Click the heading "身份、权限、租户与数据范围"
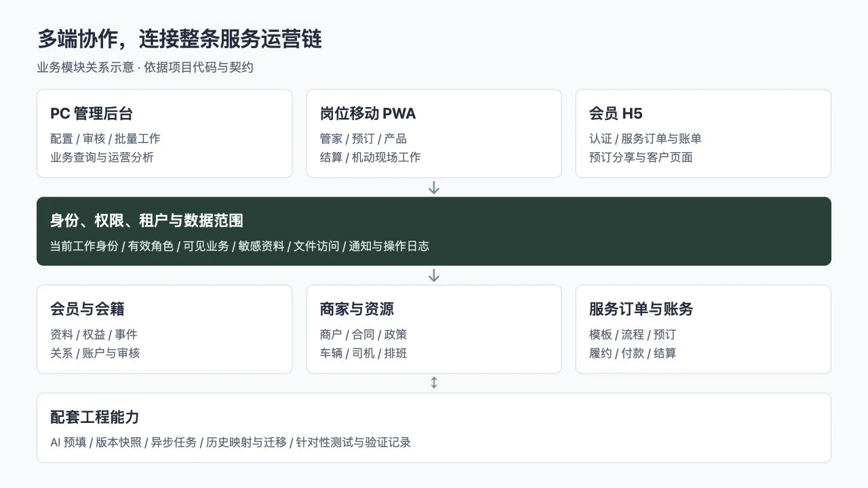The width and height of the screenshot is (868, 488). [146, 220]
